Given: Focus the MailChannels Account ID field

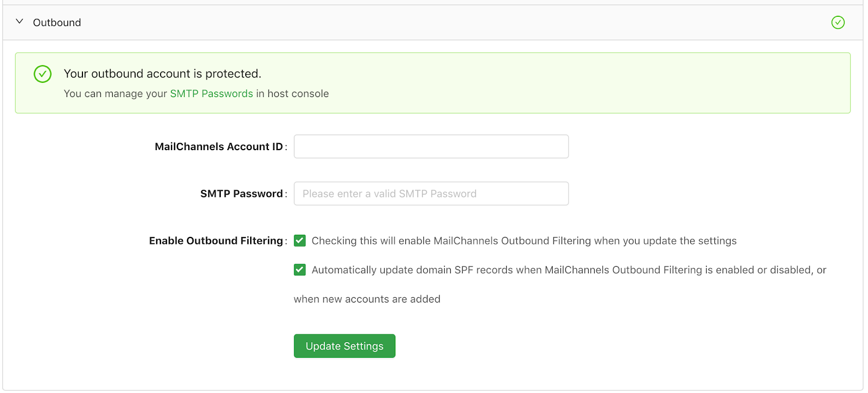Looking at the screenshot, I should (x=431, y=146).
